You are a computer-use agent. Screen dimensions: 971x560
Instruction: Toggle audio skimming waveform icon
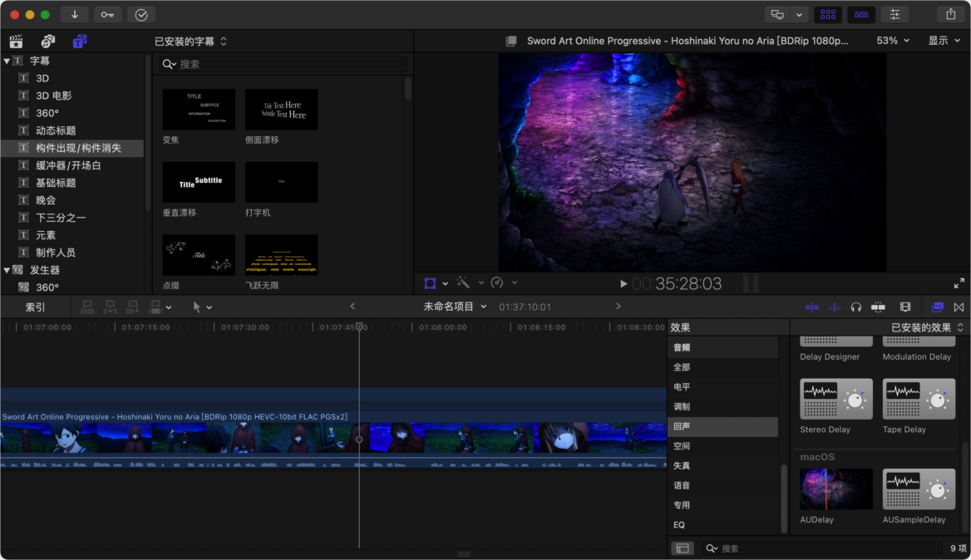tap(834, 307)
